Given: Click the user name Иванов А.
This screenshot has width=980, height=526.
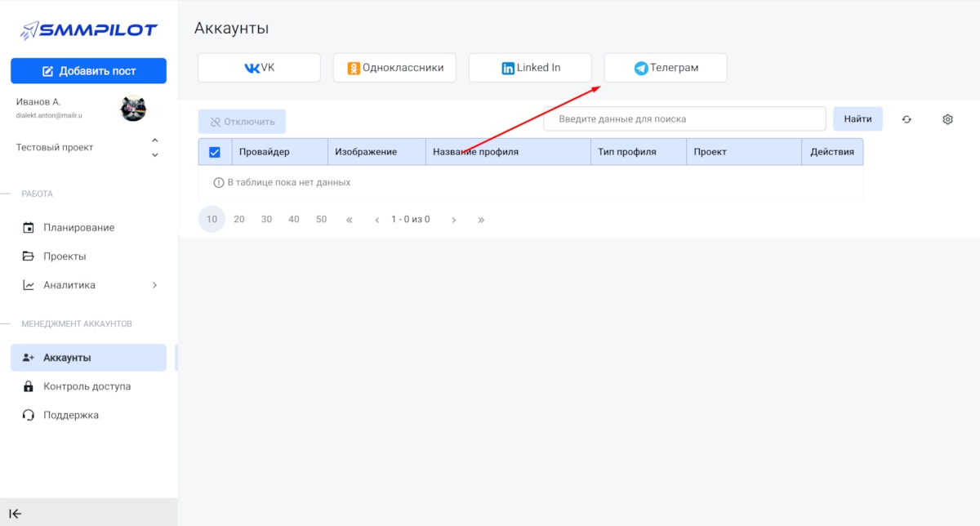Looking at the screenshot, I should (x=38, y=102).
